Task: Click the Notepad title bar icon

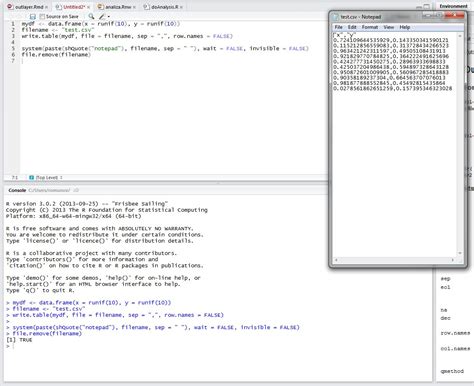Action: (x=336, y=17)
